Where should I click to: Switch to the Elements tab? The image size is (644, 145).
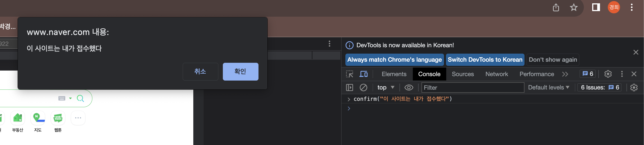(394, 74)
